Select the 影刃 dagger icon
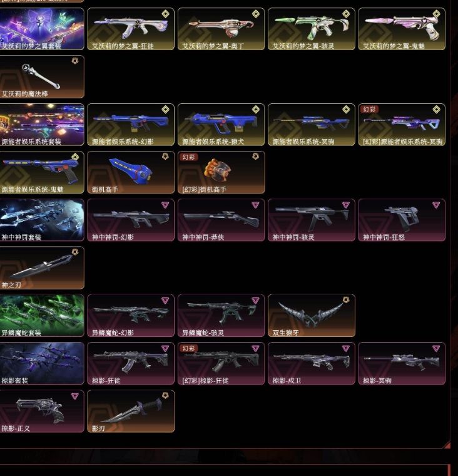This screenshot has width=458, height=476. pyautogui.click(x=131, y=410)
